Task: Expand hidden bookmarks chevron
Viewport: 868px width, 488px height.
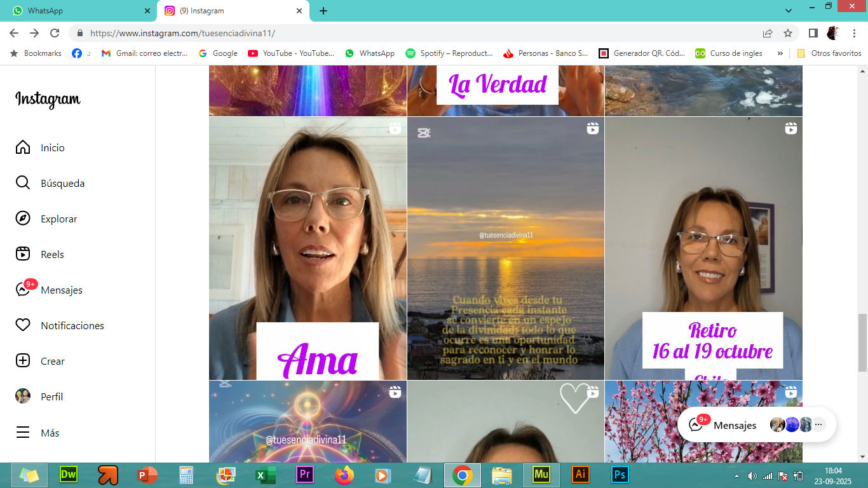Action: pyautogui.click(x=780, y=53)
